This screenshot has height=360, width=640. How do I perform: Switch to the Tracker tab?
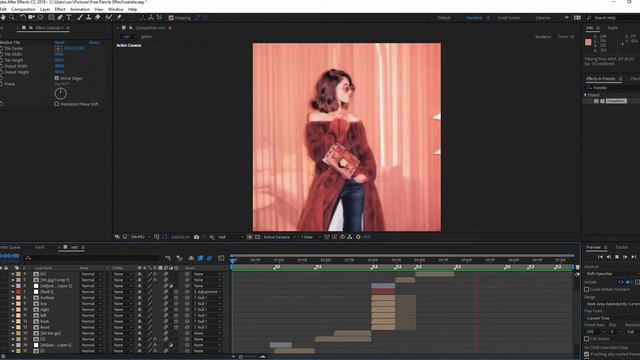click(622, 247)
